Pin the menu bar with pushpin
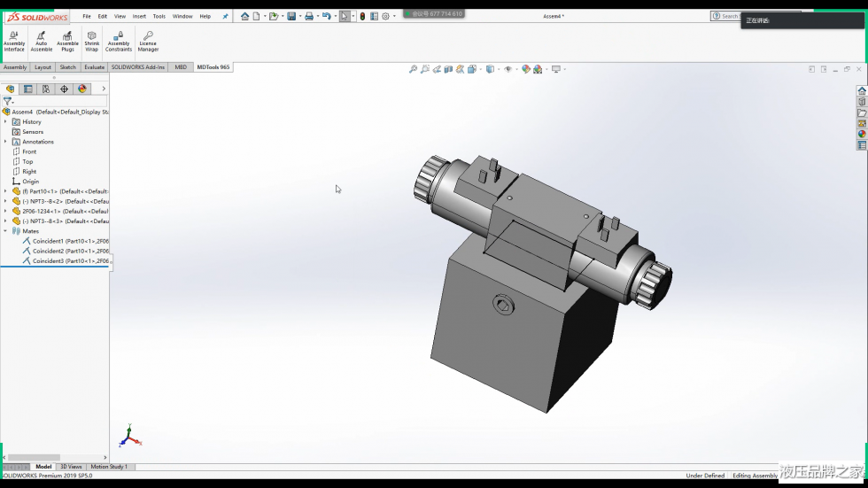Viewport: 868px width, 488px height. click(x=225, y=16)
